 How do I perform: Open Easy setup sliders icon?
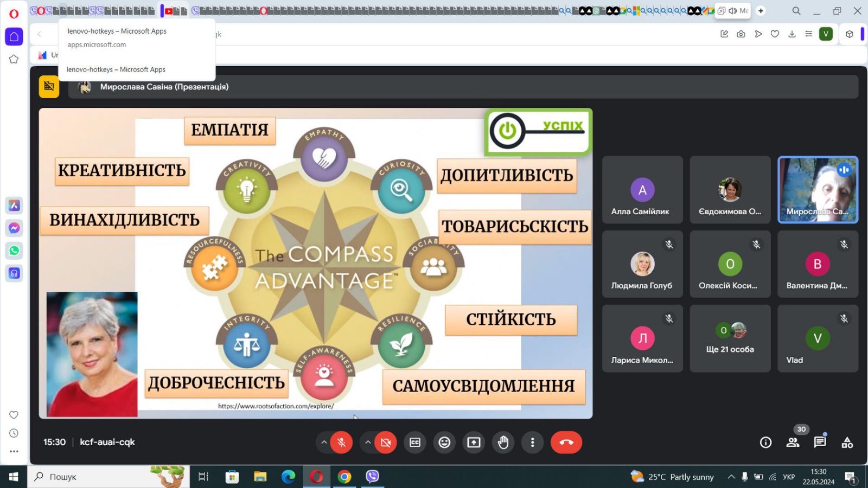pos(809,34)
